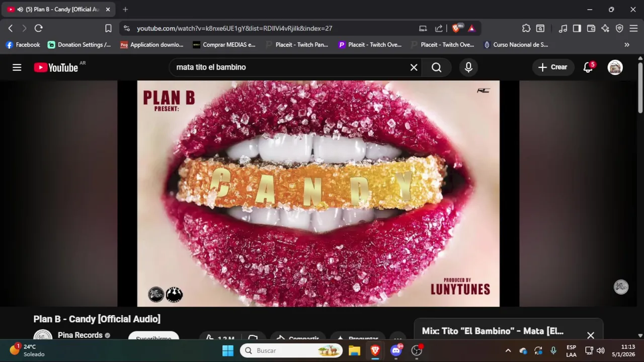Viewport: 644px width, 362px height.
Task: Open the Brave Wallet icon
Action: tap(591, 29)
